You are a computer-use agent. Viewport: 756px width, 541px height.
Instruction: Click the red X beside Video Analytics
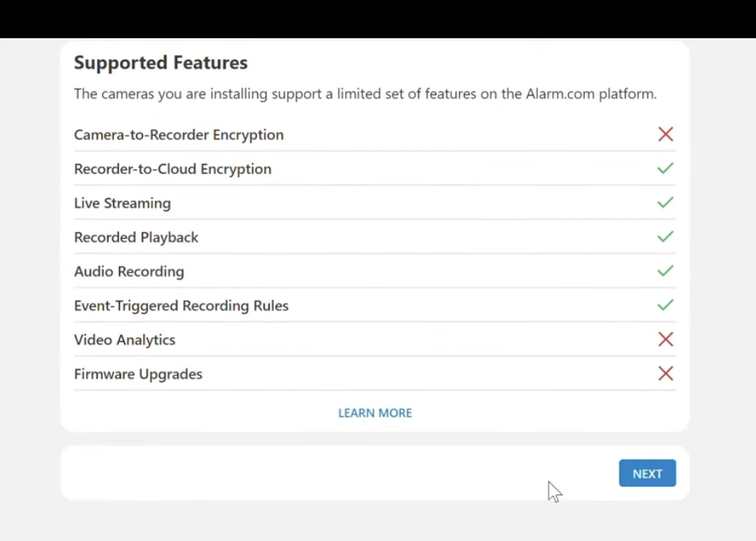pyautogui.click(x=665, y=340)
